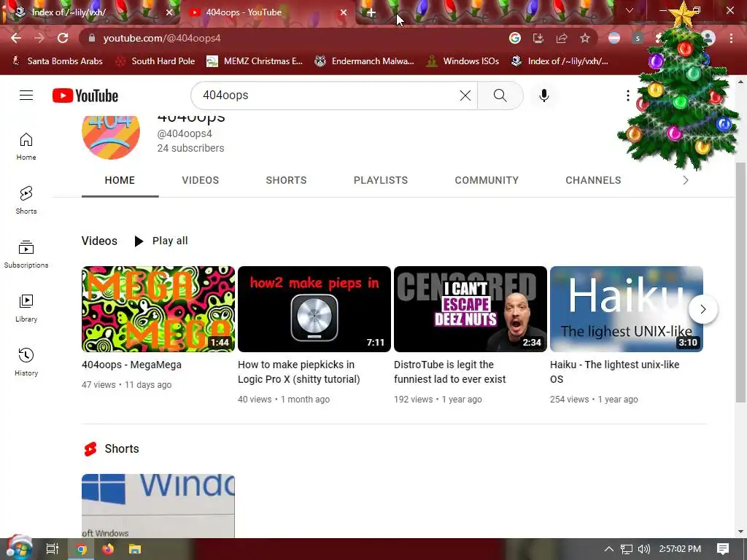The height and width of the screenshot is (560, 747).
Task: Click the Windows Start button
Action: click(19, 548)
